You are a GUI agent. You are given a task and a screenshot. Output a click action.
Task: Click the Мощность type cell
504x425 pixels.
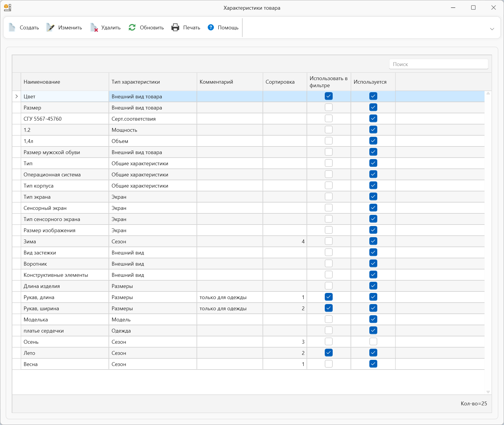pyautogui.click(x=153, y=130)
